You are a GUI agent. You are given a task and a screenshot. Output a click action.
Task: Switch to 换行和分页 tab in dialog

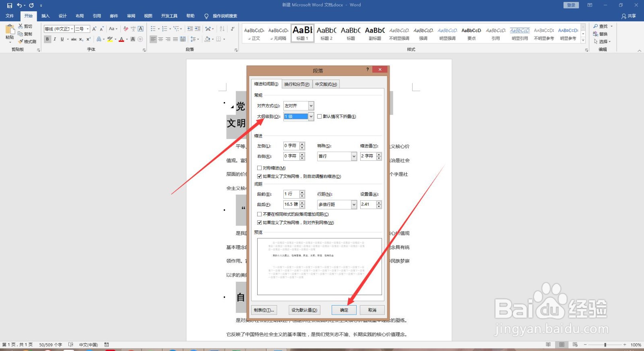pyautogui.click(x=297, y=84)
